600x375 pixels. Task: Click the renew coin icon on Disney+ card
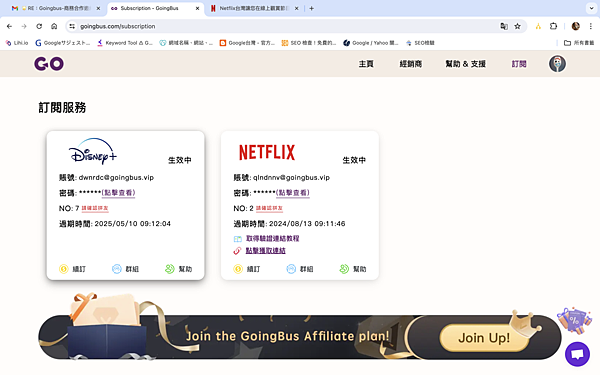click(x=64, y=269)
